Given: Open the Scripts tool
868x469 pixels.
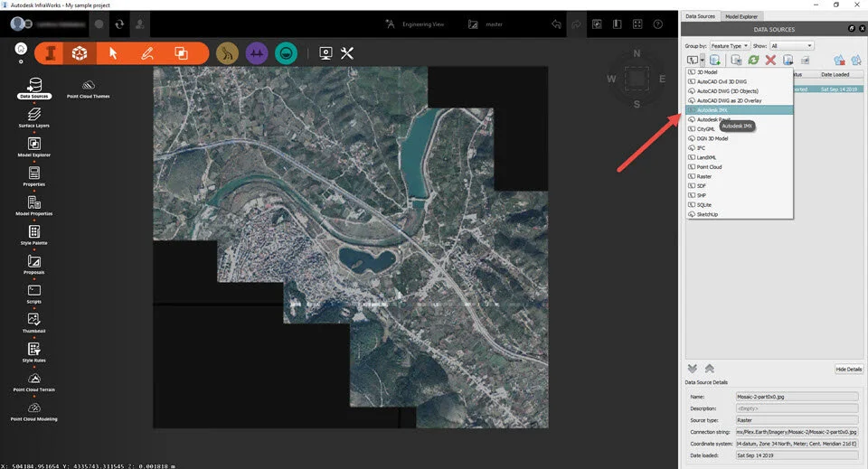Looking at the screenshot, I should click(x=33, y=293).
